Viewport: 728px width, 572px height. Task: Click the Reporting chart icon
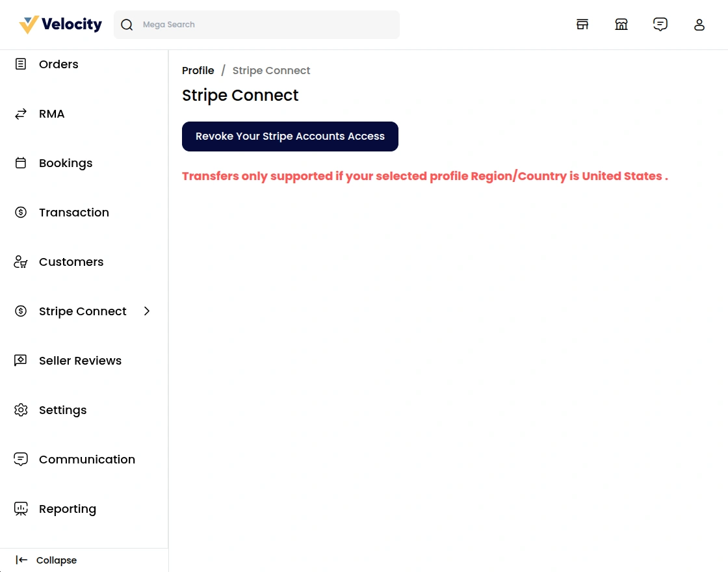click(x=21, y=509)
